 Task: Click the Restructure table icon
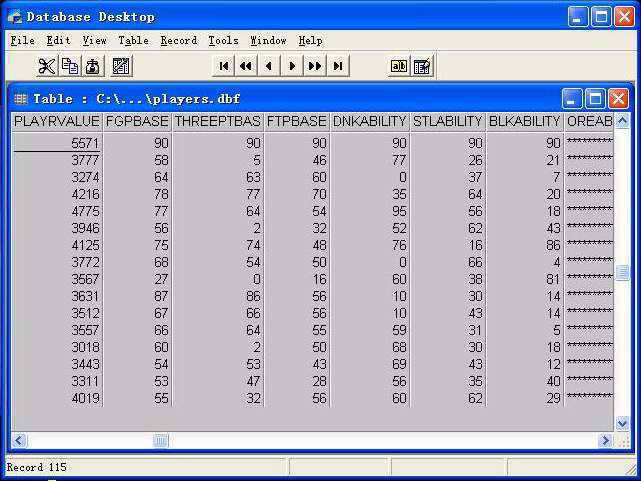point(121,66)
